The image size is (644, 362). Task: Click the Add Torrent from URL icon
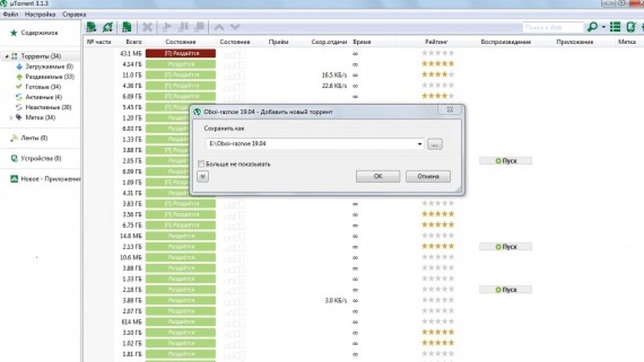(107, 27)
